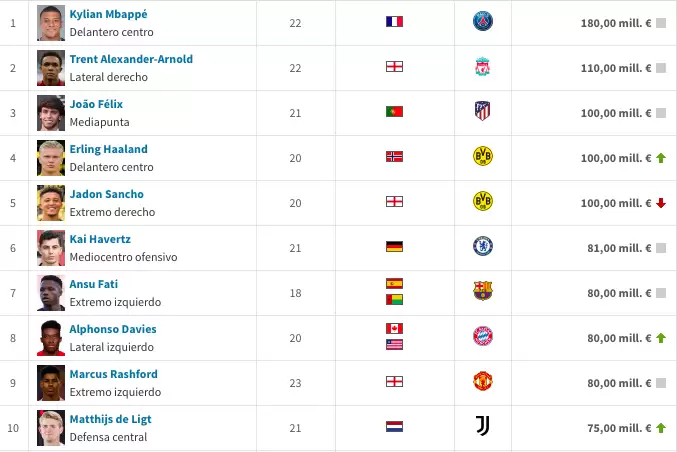This screenshot has height=452, width=677.
Task: Click Ansu Fati's portrait thumbnail
Action: pos(51,292)
